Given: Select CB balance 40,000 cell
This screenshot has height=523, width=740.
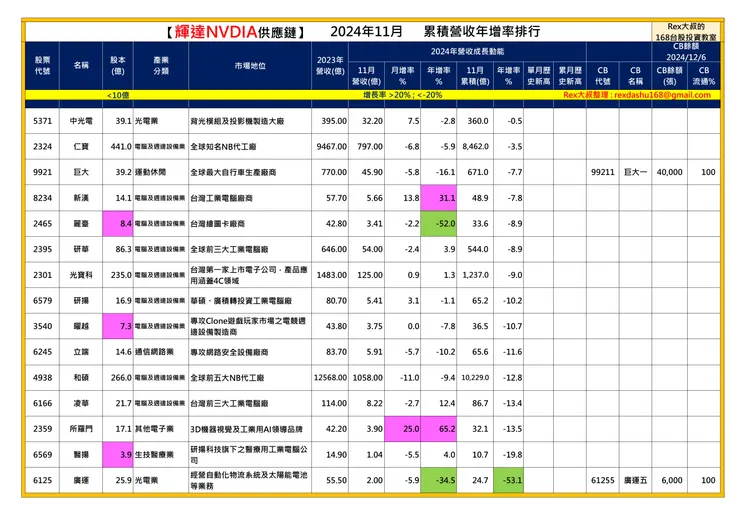Looking at the screenshot, I should click(670, 172).
